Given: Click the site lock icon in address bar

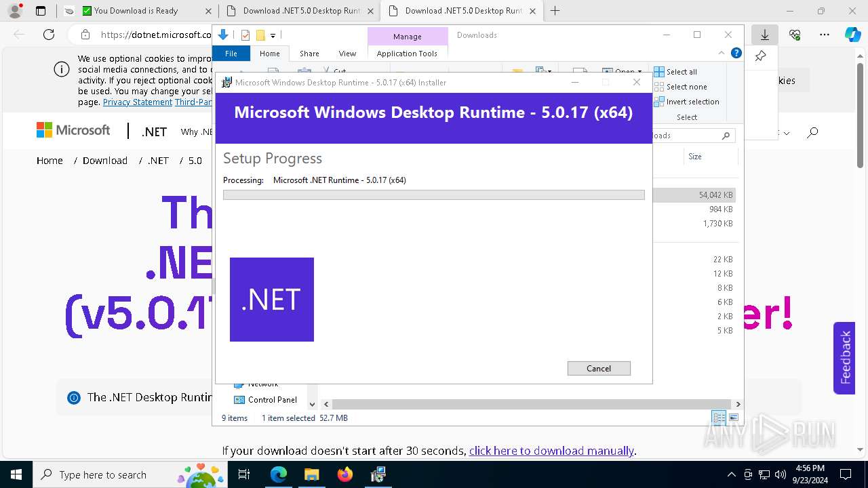Looking at the screenshot, I should point(85,35).
